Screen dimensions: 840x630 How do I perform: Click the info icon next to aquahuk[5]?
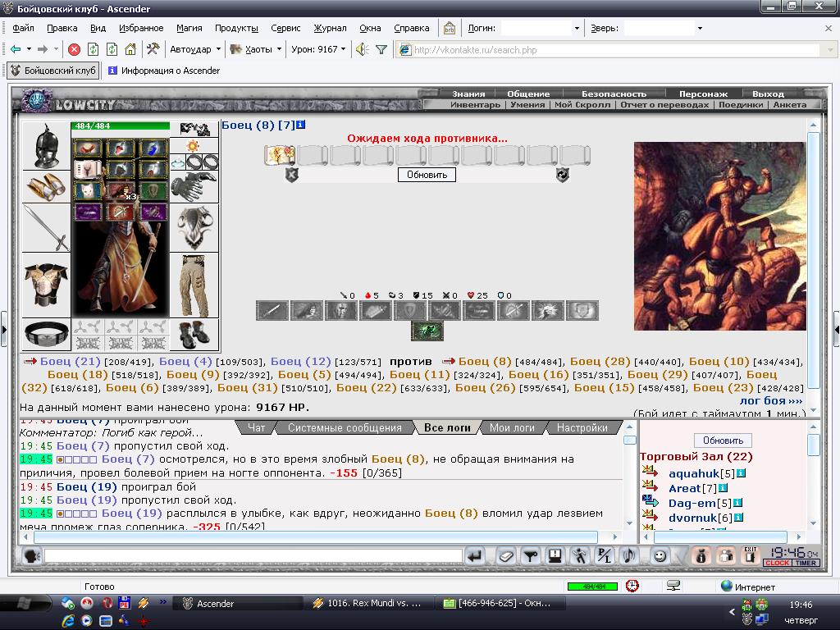(742, 473)
